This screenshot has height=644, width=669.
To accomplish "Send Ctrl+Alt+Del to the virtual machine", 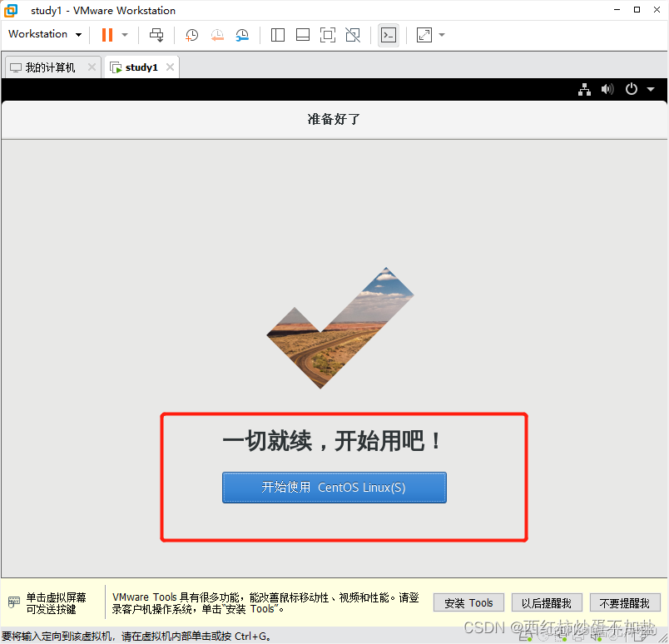I will click(x=156, y=35).
